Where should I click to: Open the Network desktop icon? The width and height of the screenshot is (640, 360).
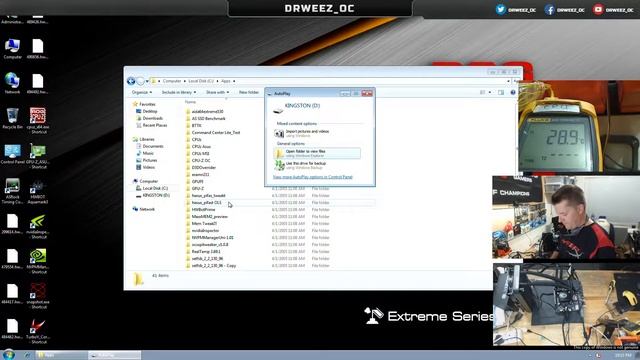coord(12,83)
